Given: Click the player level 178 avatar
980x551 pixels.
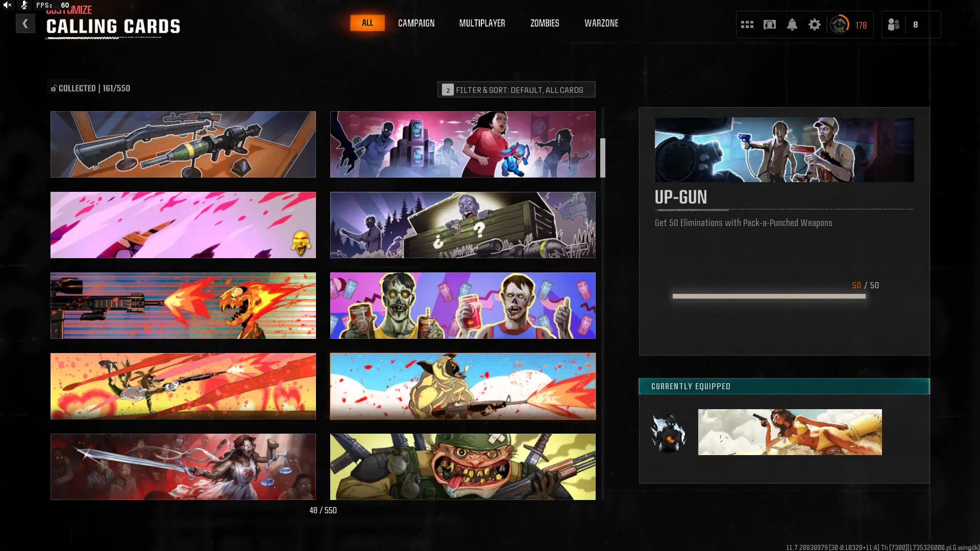Looking at the screenshot, I should point(840,24).
